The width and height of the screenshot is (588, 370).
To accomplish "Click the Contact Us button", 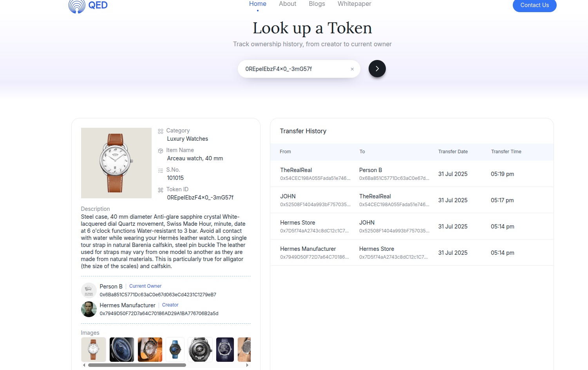I will 535,5.
